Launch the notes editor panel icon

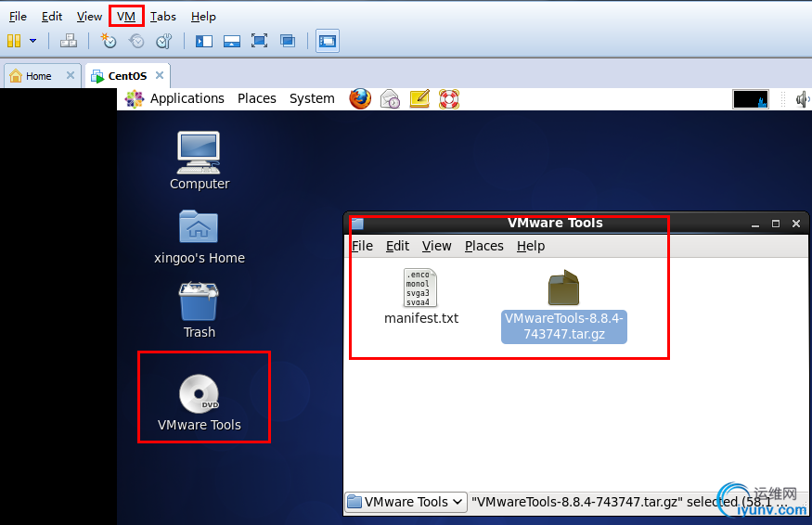tap(419, 98)
